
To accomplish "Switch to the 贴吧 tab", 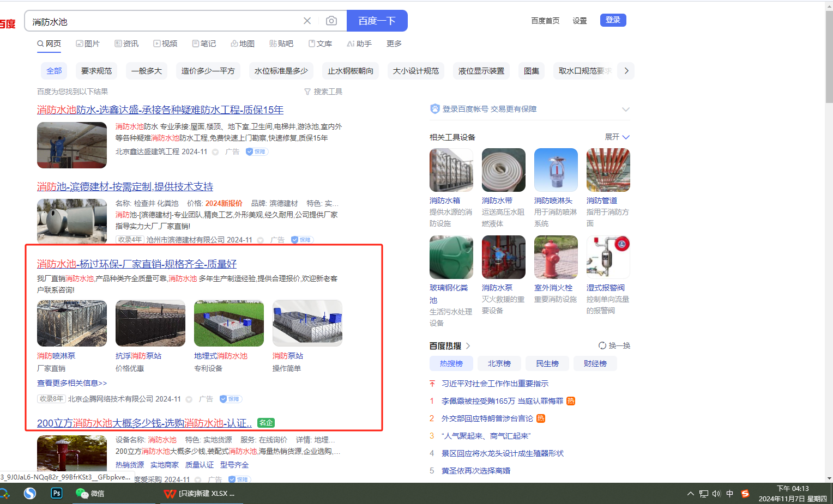I will click(x=281, y=44).
